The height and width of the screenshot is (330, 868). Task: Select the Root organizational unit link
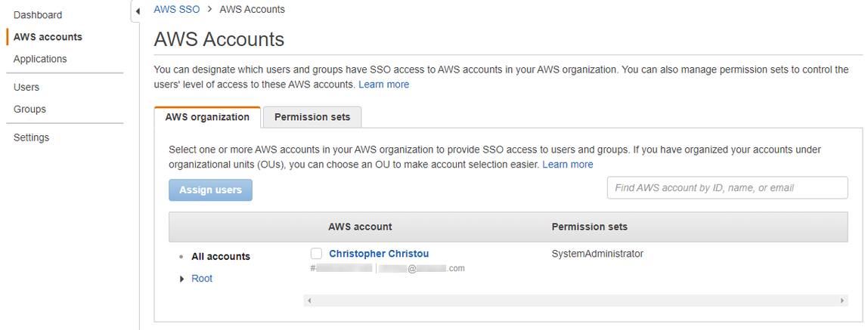(202, 279)
